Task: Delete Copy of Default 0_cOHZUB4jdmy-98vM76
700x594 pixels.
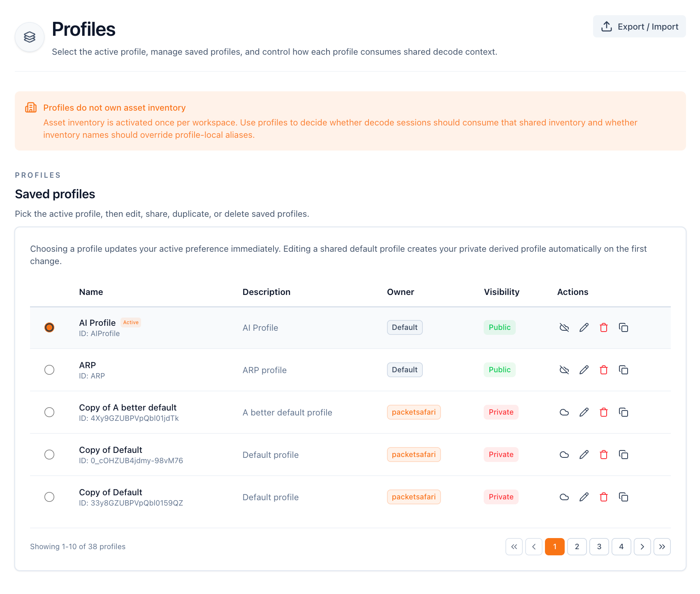Action: [604, 455]
